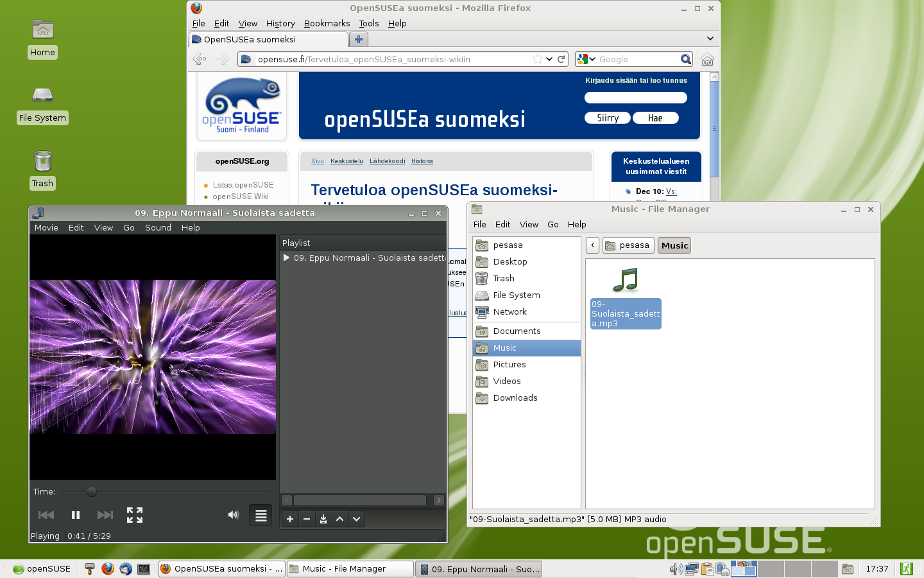This screenshot has width=924, height=578.
Task: Toggle fullscreen in the movie player
Action: (x=135, y=515)
